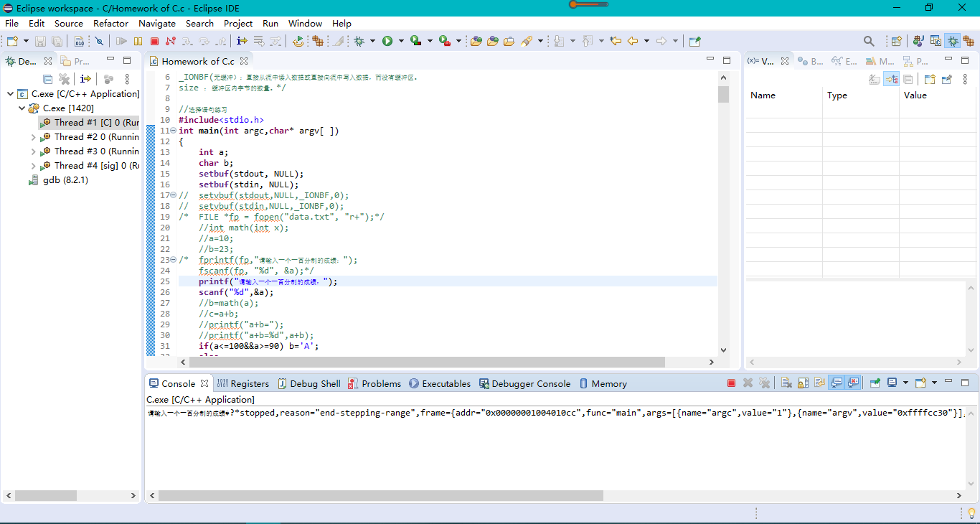Image resolution: width=980 pixels, height=524 pixels.
Task: Click Collapse All icon in Variables view
Action: 908,79
